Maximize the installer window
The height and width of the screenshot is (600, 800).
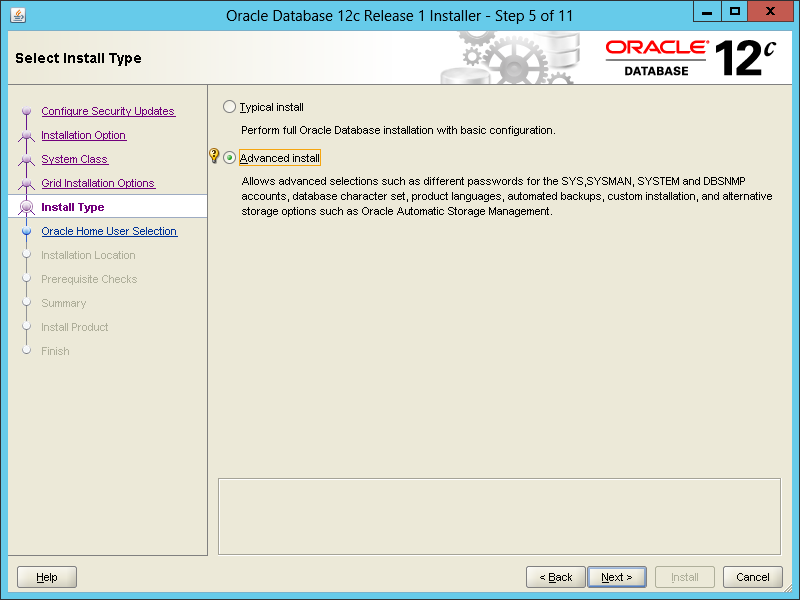pyautogui.click(x=734, y=12)
